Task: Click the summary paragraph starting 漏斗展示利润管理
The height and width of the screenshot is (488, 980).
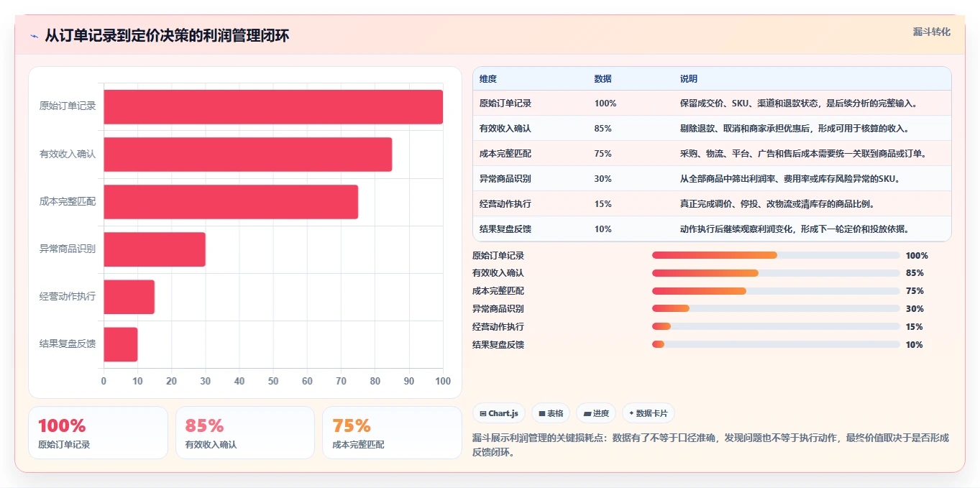Action: (710, 445)
